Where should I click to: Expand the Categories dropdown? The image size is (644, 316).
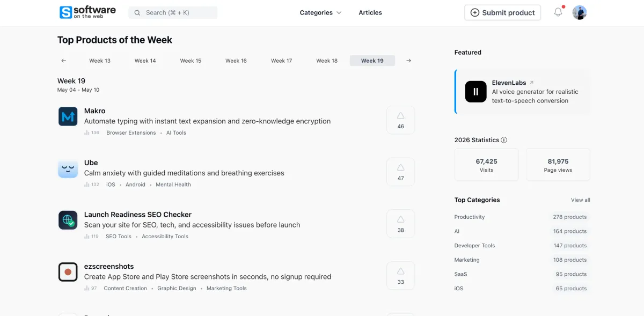(320, 12)
